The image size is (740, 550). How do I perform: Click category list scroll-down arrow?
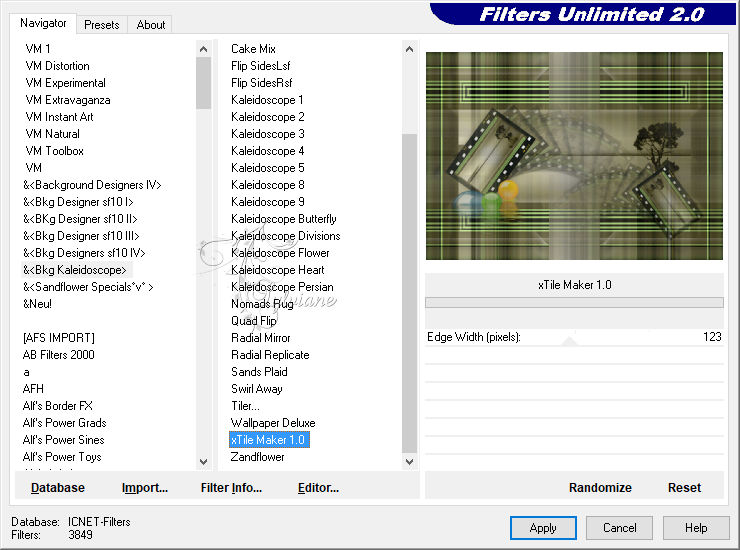[203, 462]
